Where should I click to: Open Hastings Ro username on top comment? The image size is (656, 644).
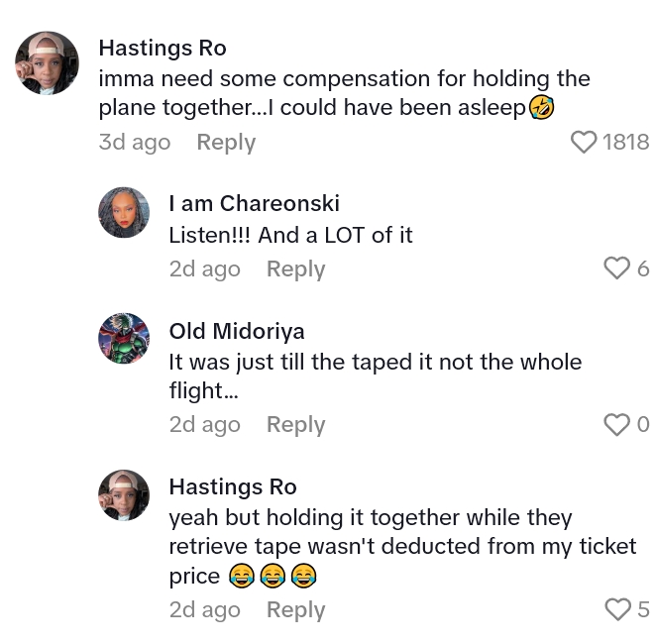pyautogui.click(x=163, y=48)
